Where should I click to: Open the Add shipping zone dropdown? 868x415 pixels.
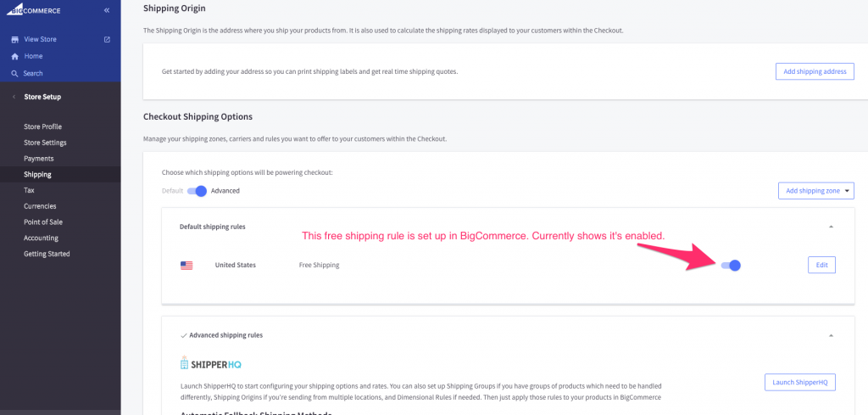pyautogui.click(x=815, y=191)
